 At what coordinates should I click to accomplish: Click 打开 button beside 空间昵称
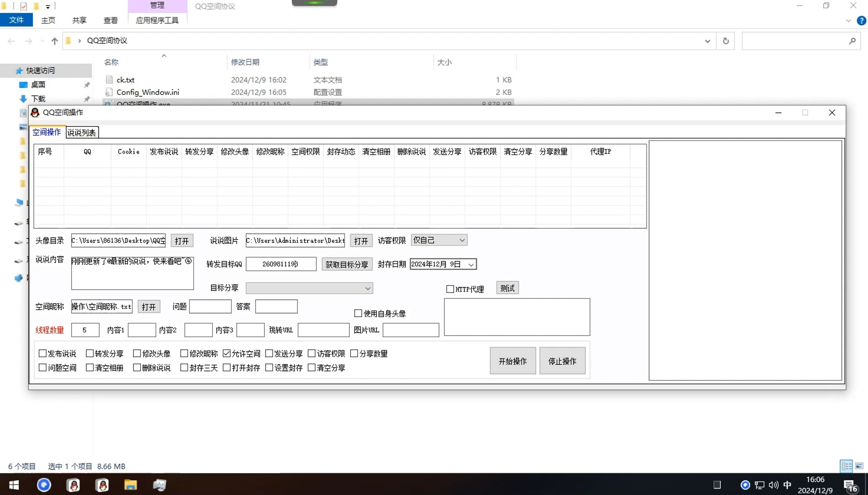(x=149, y=307)
